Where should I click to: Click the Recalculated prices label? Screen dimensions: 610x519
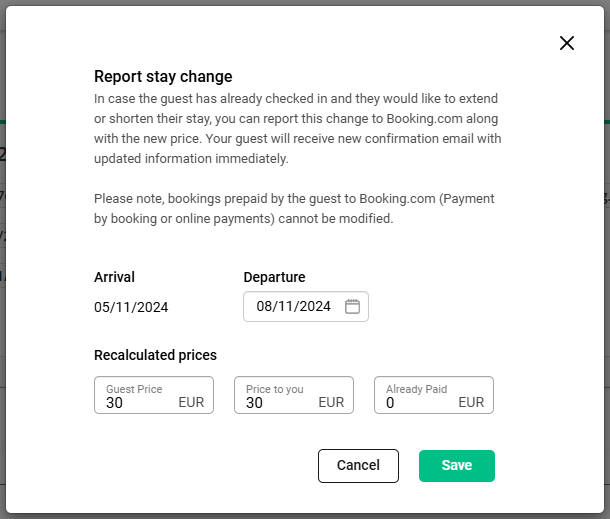click(x=155, y=355)
